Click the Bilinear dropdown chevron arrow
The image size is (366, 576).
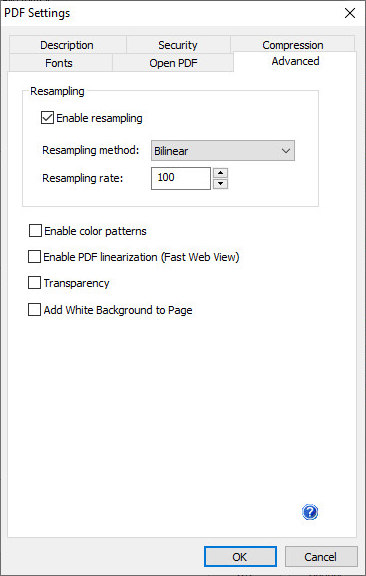[x=286, y=151]
